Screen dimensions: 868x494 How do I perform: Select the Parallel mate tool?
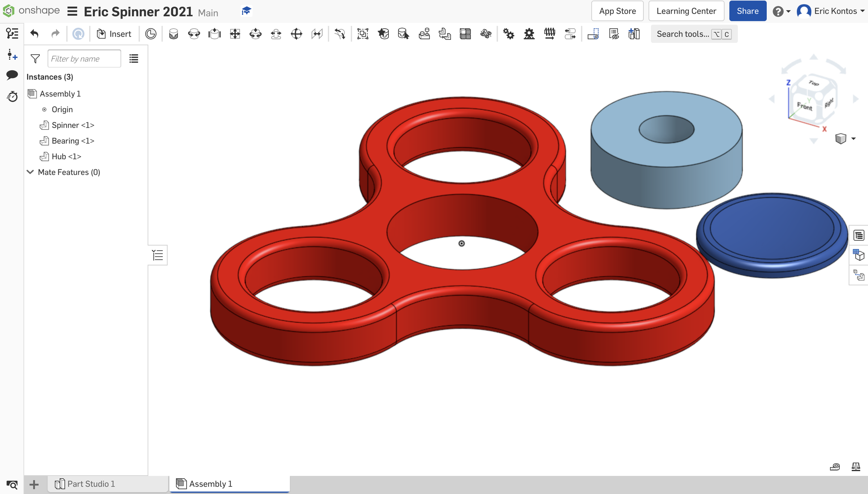tap(317, 34)
